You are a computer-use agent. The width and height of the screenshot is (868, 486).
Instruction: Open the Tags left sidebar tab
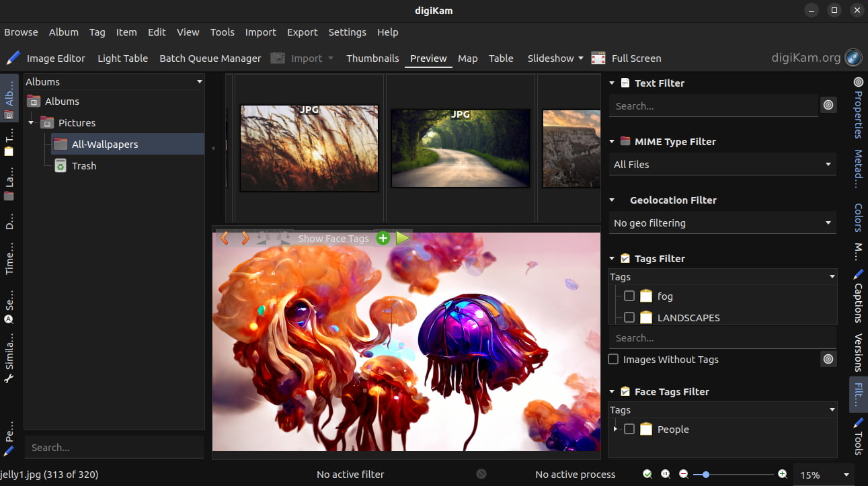coord(9,144)
